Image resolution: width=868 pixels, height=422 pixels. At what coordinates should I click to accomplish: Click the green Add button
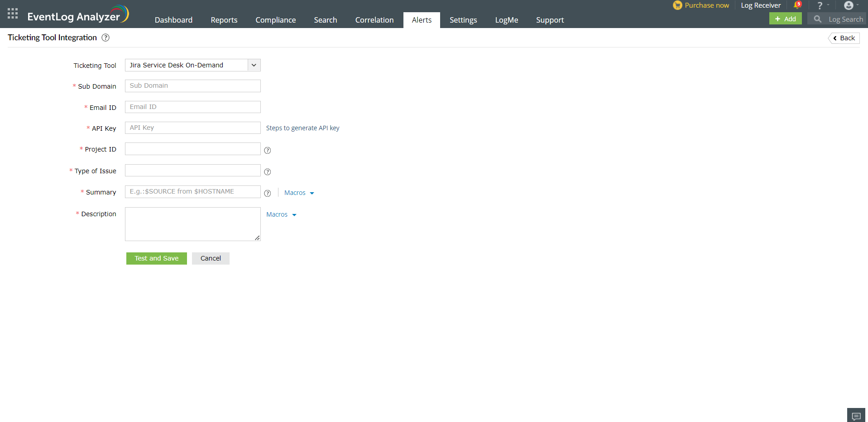[x=786, y=19]
